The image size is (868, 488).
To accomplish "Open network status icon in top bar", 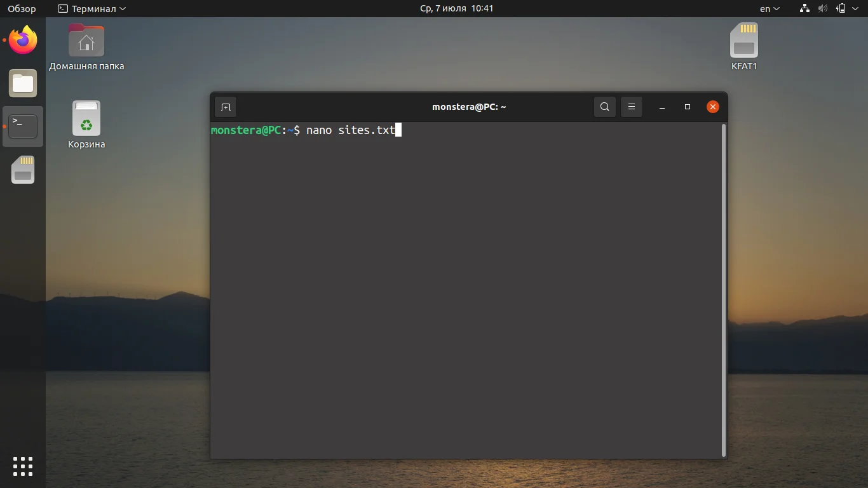I will 804,8.
